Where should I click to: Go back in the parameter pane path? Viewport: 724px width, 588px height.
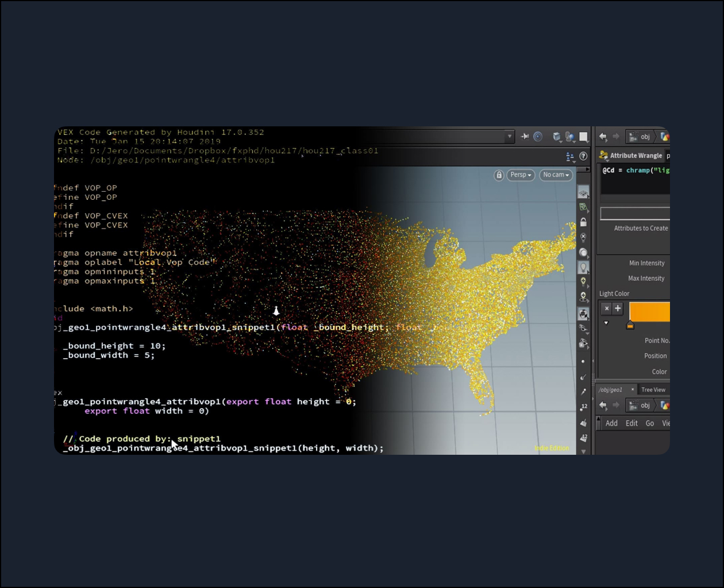603,137
